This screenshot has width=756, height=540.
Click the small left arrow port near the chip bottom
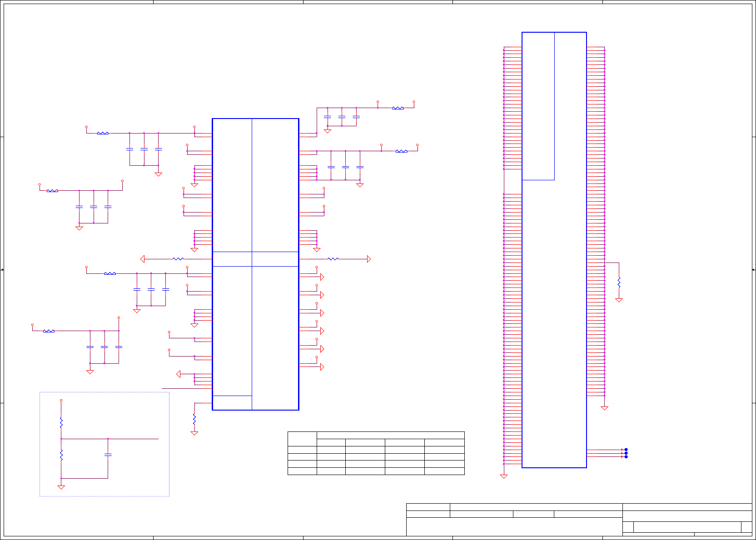[x=179, y=374]
